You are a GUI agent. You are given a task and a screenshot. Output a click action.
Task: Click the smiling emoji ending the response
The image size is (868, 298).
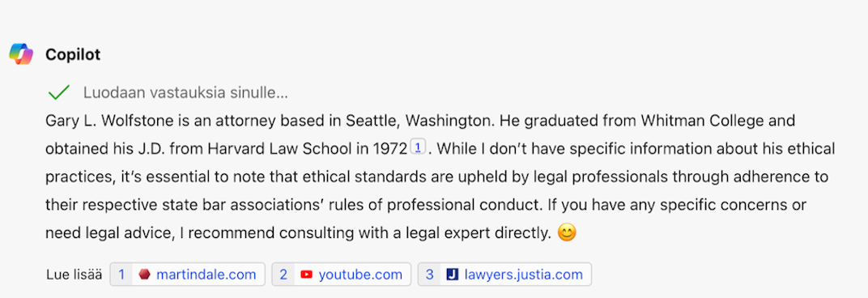pyautogui.click(x=567, y=232)
